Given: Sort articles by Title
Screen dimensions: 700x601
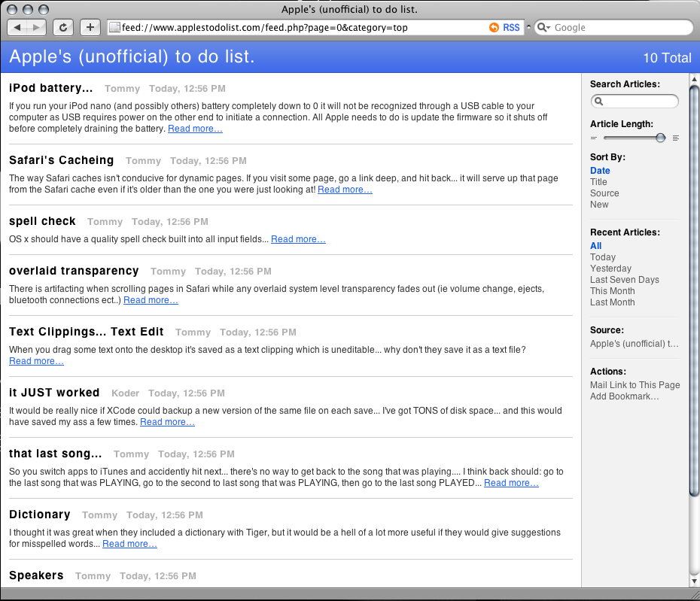Looking at the screenshot, I should [598, 181].
